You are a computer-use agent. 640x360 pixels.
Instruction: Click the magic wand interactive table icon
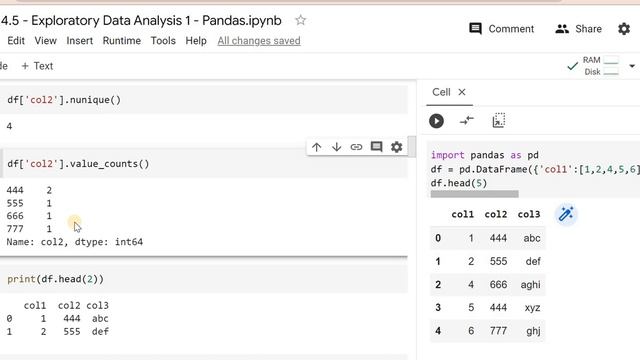point(566,214)
